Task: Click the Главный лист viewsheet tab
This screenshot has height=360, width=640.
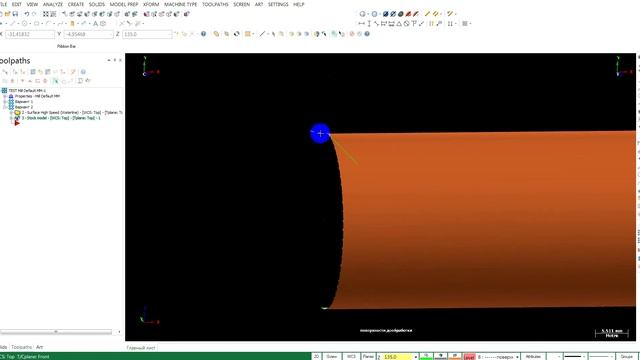Action: click(141, 348)
